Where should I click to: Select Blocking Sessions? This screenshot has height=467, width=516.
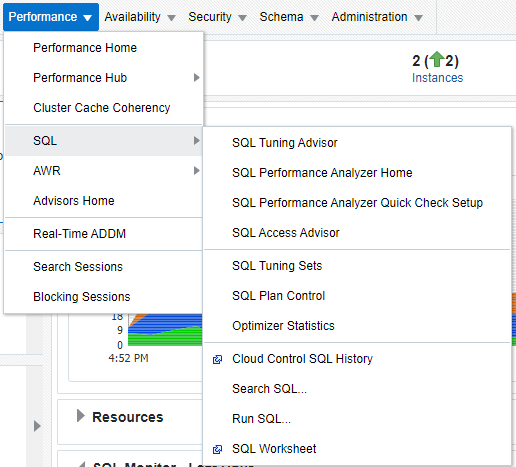tap(103, 297)
